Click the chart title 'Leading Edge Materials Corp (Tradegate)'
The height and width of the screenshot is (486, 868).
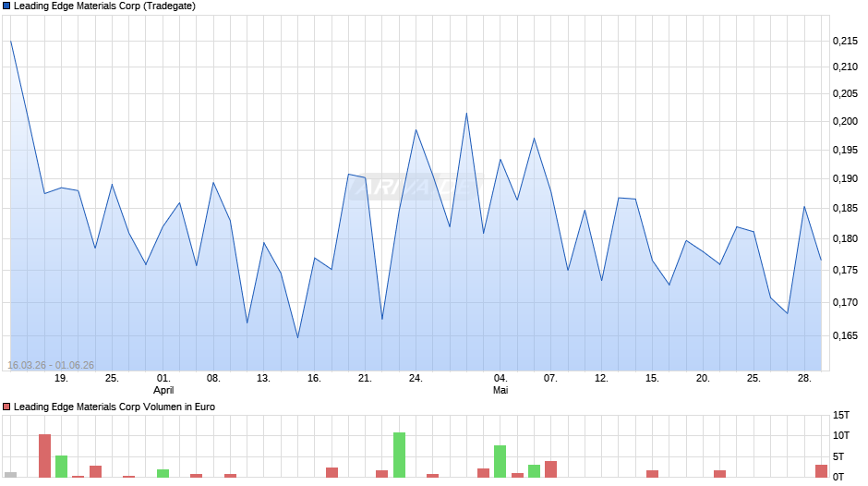point(104,6)
